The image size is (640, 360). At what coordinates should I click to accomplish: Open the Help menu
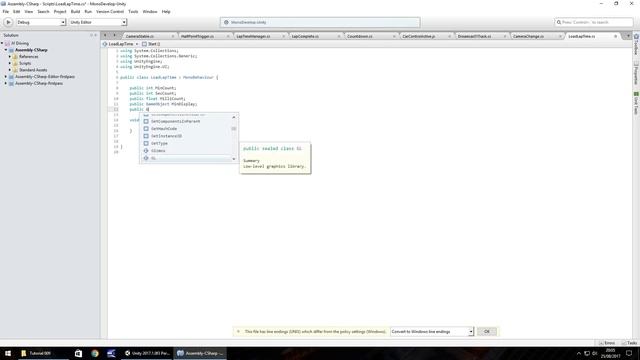166,11
